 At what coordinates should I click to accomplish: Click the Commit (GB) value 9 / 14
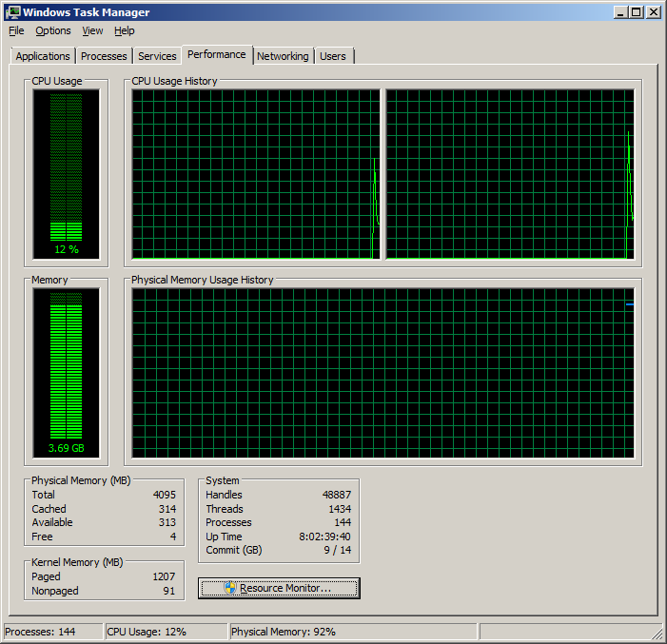click(x=338, y=550)
